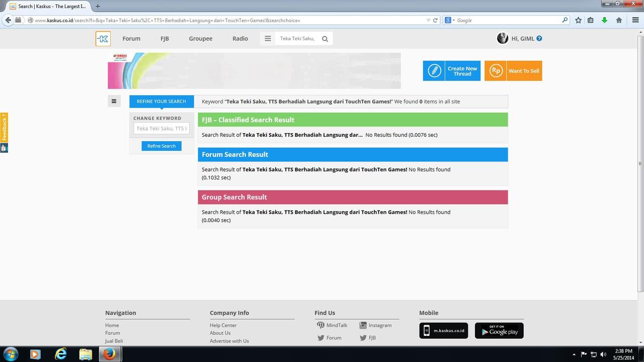Click the Kaskus logo icon
The height and width of the screenshot is (362, 644).
103,39
